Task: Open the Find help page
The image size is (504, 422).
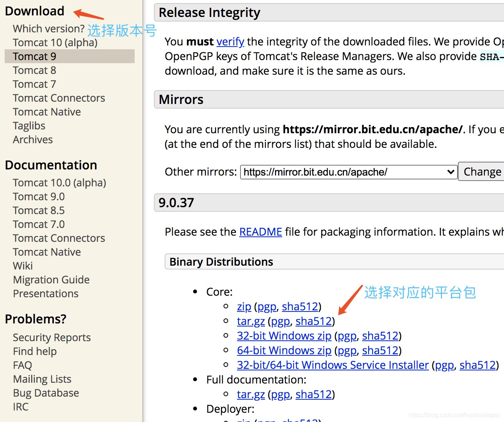Action: click(35, 352)
